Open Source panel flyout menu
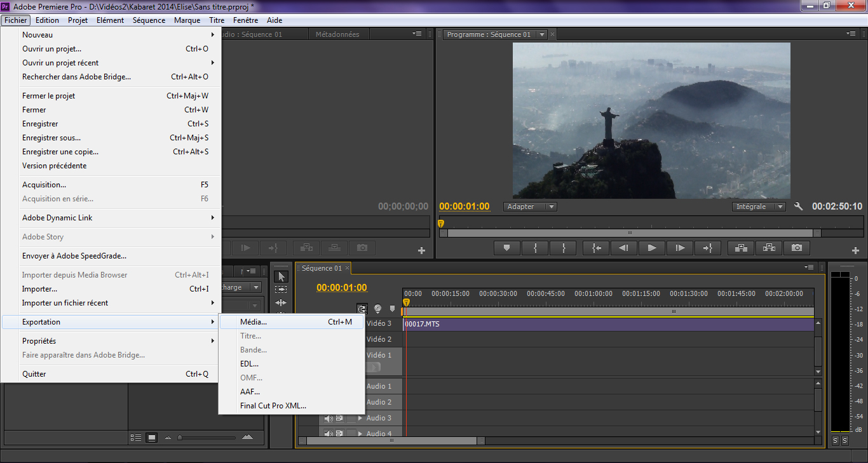This screenshot has height=463, width=868. coord(417,34)
